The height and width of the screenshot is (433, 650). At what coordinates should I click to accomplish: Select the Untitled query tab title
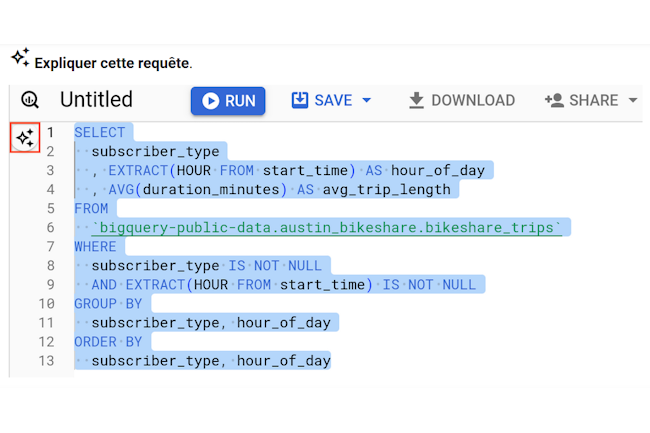point(96,99)
